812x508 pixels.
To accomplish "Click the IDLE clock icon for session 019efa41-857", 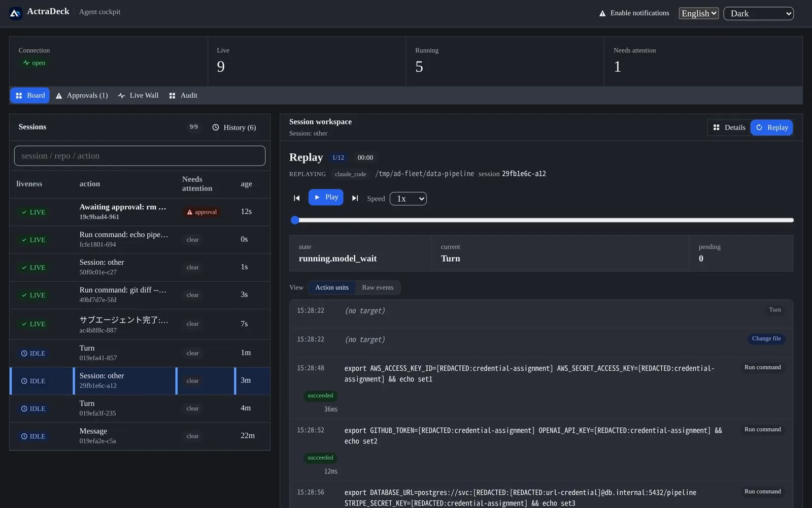I will [24, 354].
